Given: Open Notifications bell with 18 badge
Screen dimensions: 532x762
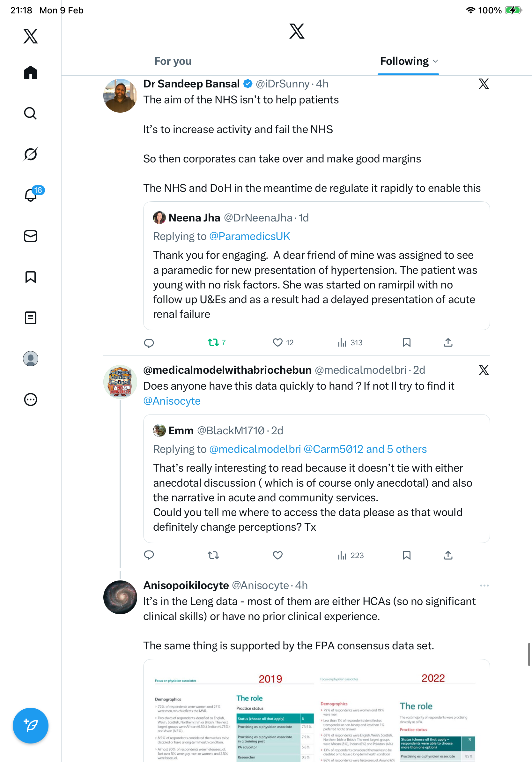Looking at the screenshot, I should tap(31, 195).
